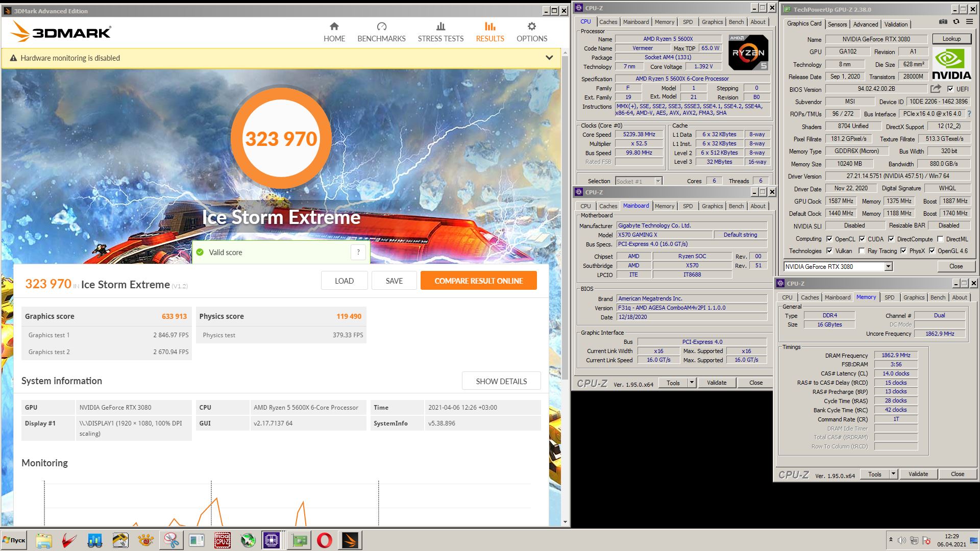Open the GPU-Z hamburger menu

pos(969,22)
